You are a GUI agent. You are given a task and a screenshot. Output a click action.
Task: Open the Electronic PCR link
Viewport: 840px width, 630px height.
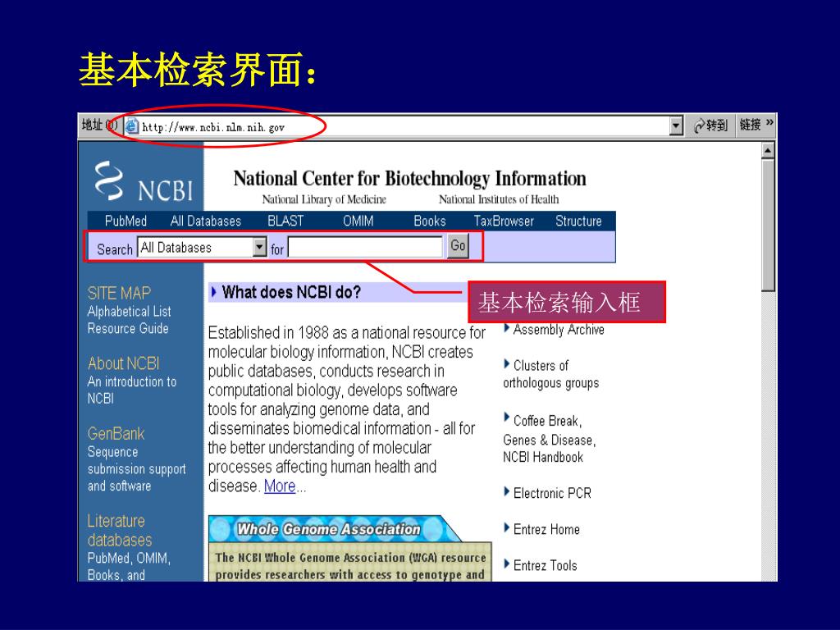click(552, 493)
